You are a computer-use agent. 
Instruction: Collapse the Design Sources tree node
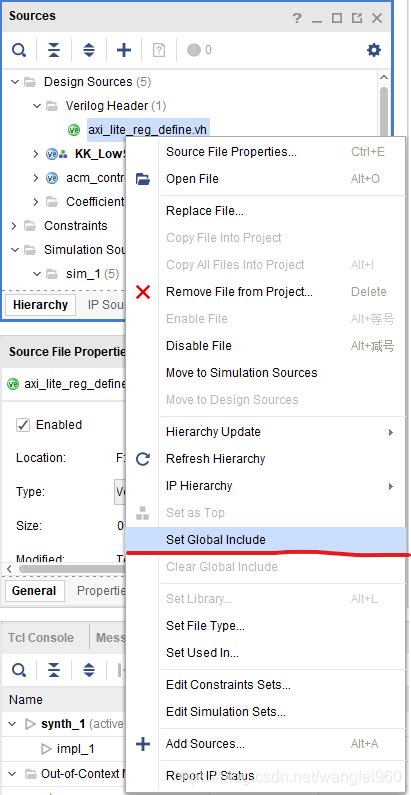click(x=15, y=82)
